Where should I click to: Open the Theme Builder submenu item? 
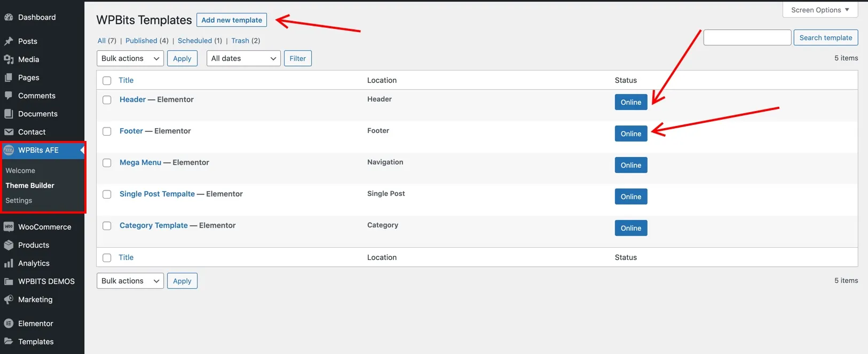[x=30, y=185]
